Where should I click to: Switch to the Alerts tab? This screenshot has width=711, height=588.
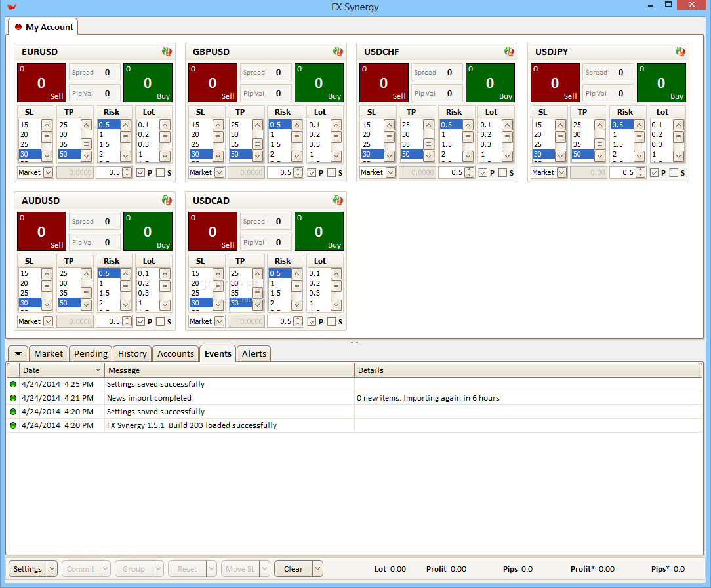point(254,354)
